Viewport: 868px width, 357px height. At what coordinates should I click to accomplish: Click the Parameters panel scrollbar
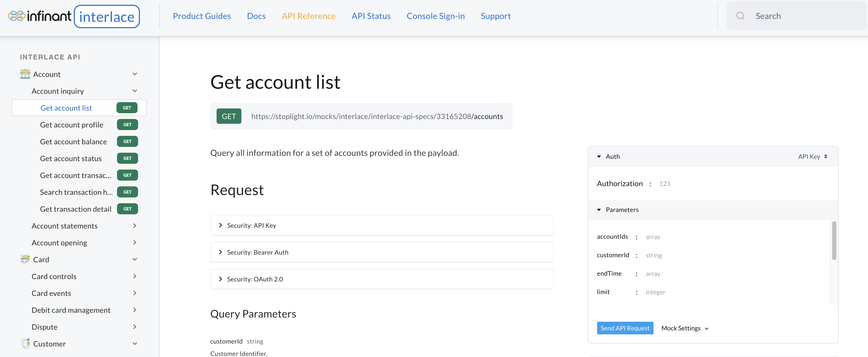834,240
